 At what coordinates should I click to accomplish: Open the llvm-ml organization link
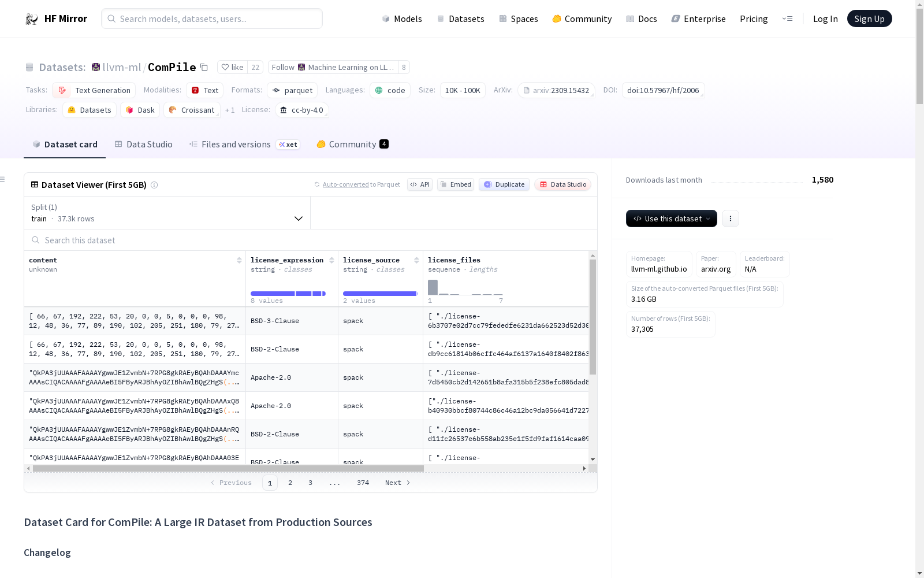(121, 67)
